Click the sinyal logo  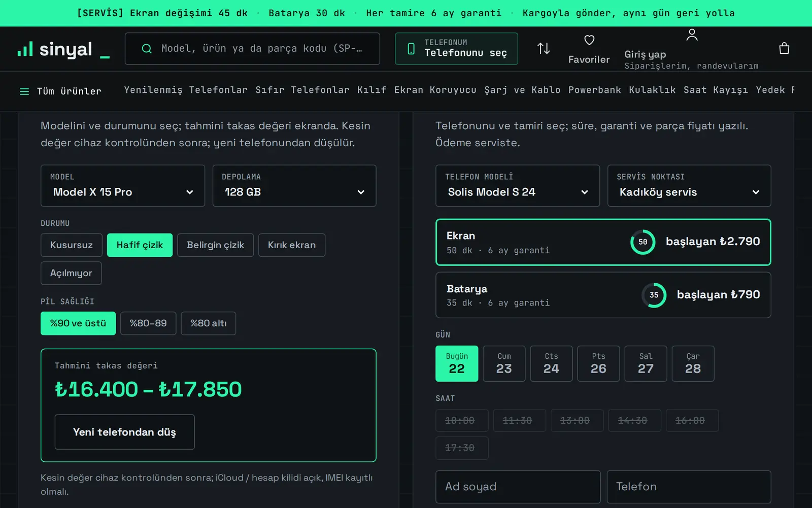pyautogui.click(x=63, y=49)
